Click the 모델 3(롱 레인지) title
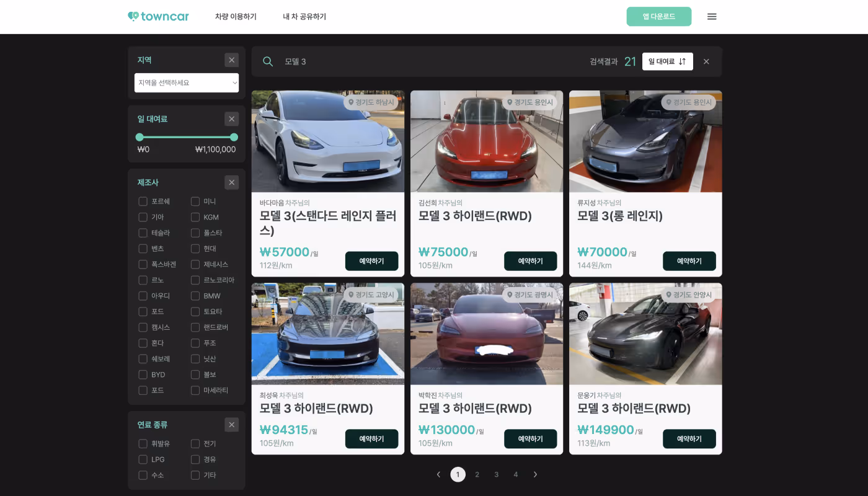Image resolution: width=868 pixels, height=496 pixels. tap(620, 216)
